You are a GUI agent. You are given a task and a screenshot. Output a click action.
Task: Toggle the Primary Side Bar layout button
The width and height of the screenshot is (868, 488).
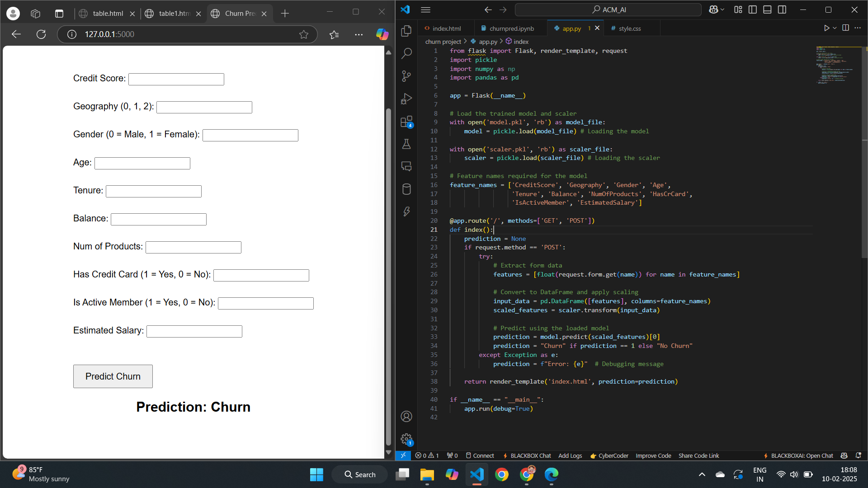pyautogui.click(x=753, y=9)
